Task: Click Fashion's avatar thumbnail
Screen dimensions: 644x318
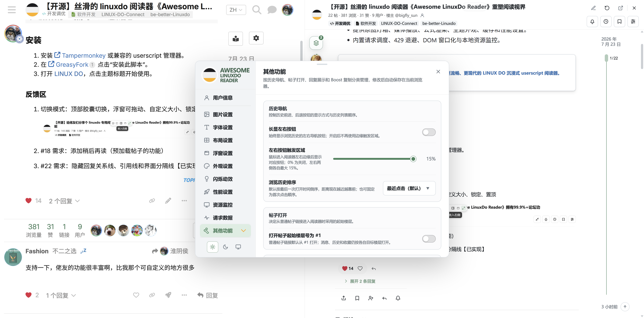Action: coord(13,257)
